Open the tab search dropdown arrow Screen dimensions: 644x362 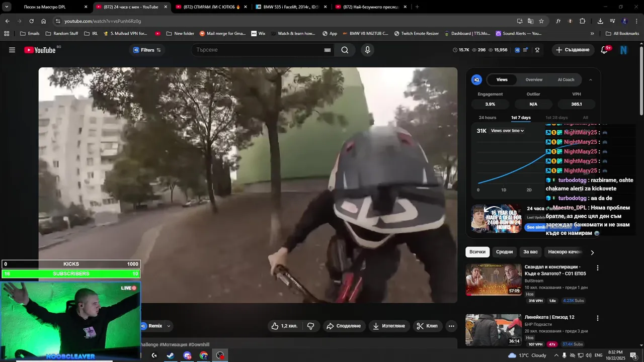coord(7,7)
